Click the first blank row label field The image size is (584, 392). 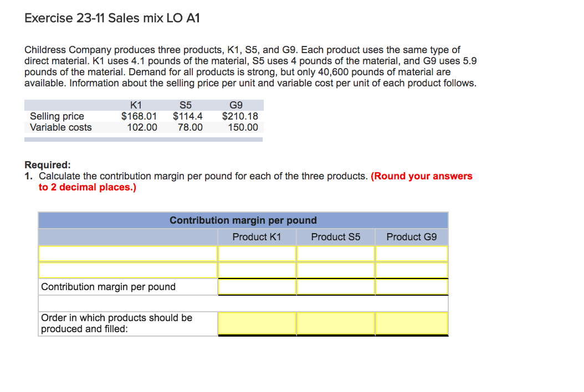127,254
